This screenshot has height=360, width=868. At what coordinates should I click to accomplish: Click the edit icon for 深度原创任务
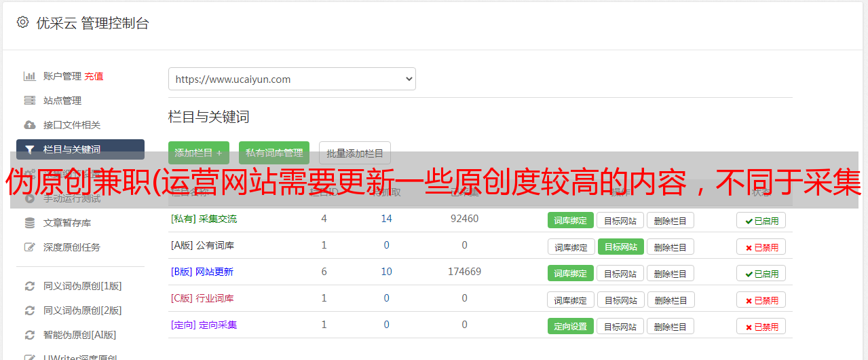[30, 247]
